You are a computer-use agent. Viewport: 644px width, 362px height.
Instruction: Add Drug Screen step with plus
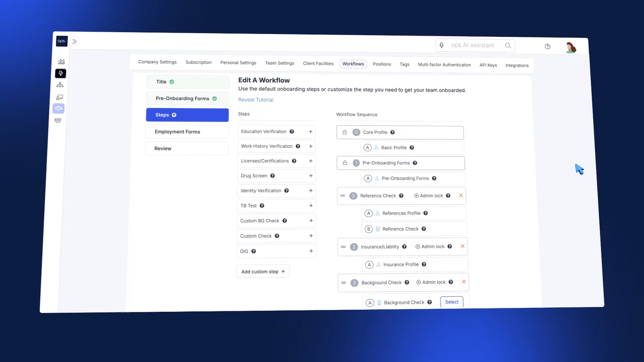click(x=311, y=176)
